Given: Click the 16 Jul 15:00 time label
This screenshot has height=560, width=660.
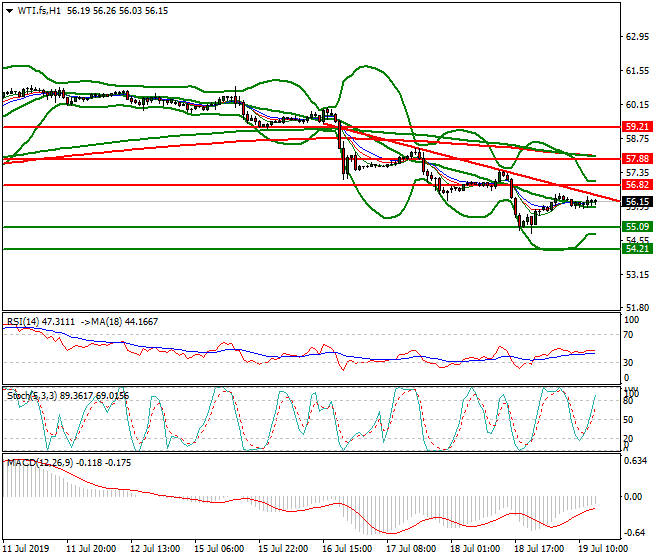Looking at the screenshot, I should (347, 549).
